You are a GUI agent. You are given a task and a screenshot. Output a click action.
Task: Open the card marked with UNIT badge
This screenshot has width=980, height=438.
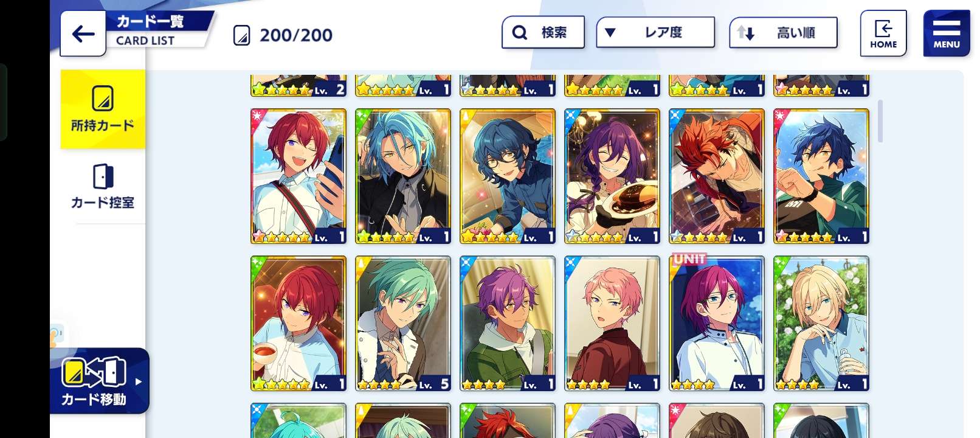717,324
